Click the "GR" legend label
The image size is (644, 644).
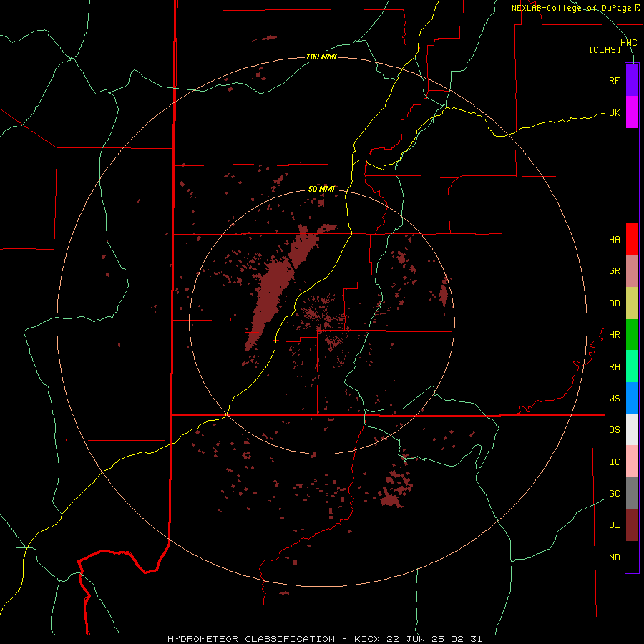[x=614, y=271]
